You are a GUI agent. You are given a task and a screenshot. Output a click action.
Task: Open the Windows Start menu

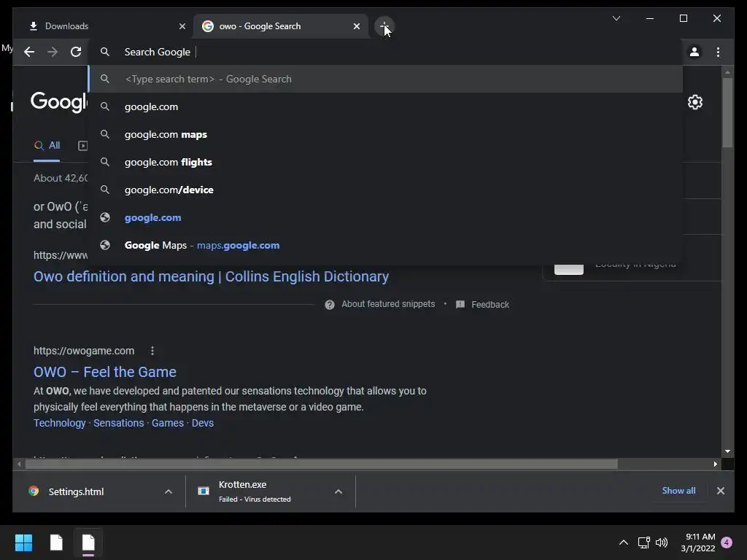pyautogui.click(x=23, y=542)
